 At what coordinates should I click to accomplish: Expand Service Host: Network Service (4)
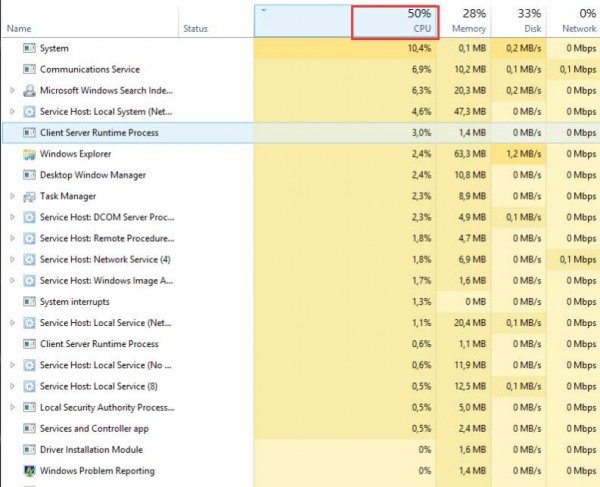pyautogui.click(x=12, y=259)
